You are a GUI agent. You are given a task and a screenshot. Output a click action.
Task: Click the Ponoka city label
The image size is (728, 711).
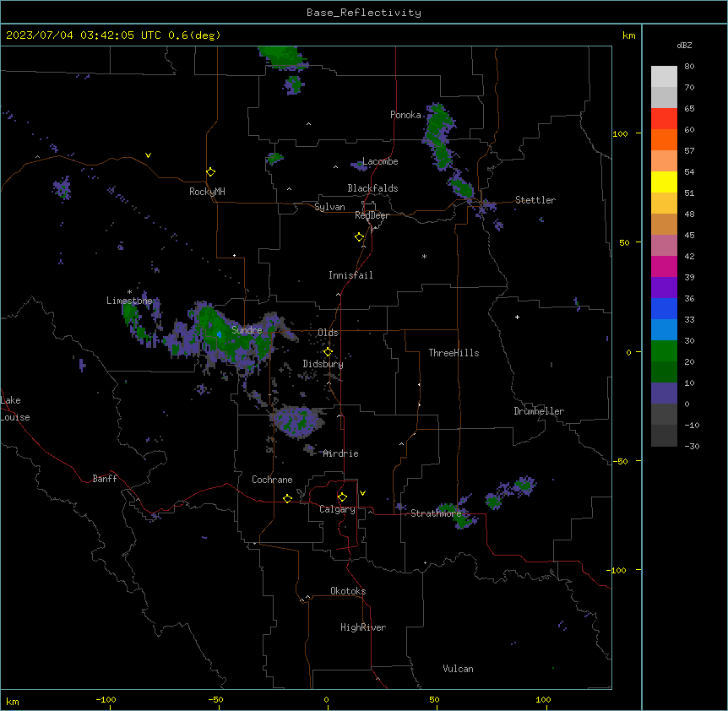pyautogui.click(x=405, y=115)
